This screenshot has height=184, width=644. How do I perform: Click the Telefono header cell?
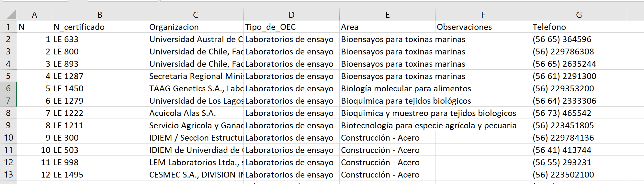(579, 27)
